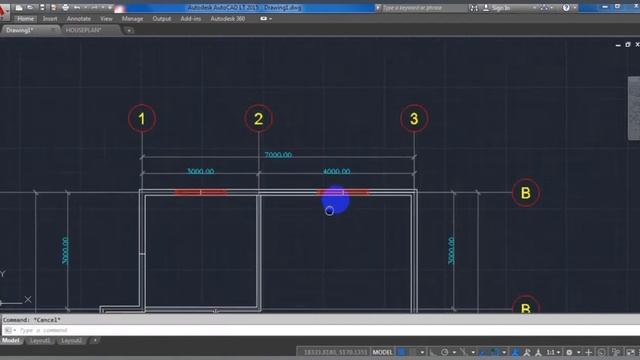640x360 pixels.
Task: Select the Insert ribbon tab
Action: (x=50, y=19)
